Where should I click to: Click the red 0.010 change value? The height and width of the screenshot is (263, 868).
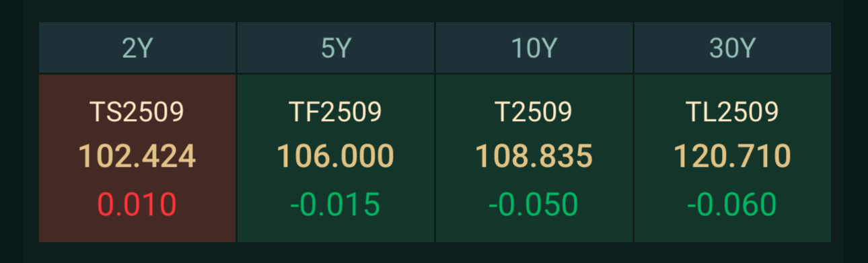(137, 204)
